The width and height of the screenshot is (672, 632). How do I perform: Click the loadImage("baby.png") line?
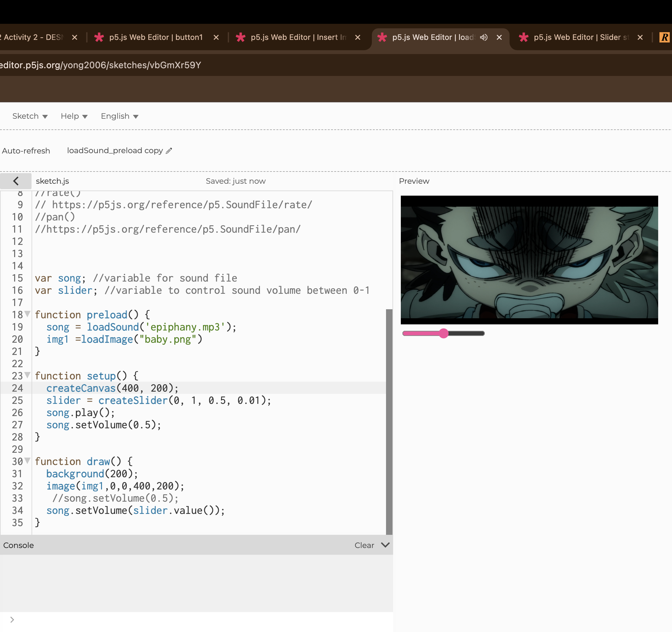click(124, 339)
